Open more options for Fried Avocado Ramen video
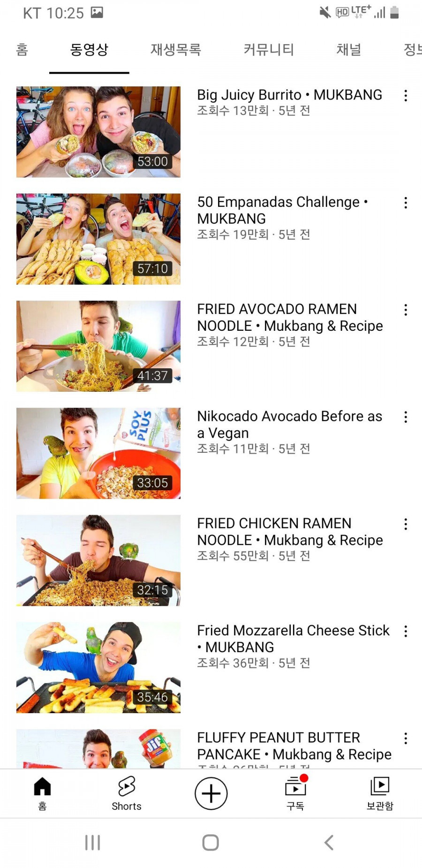Image resolution: width=422 pixels, height=868 pixels. point(406,310)
